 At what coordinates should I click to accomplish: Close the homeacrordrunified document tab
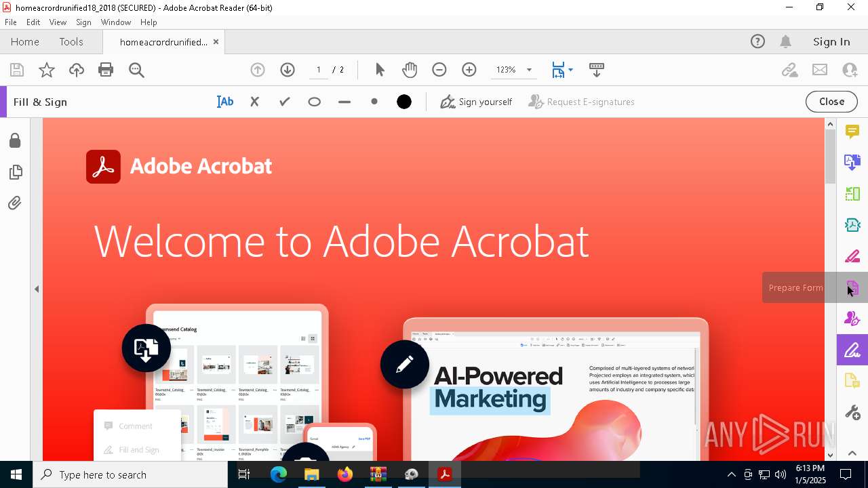coord(216,42)
